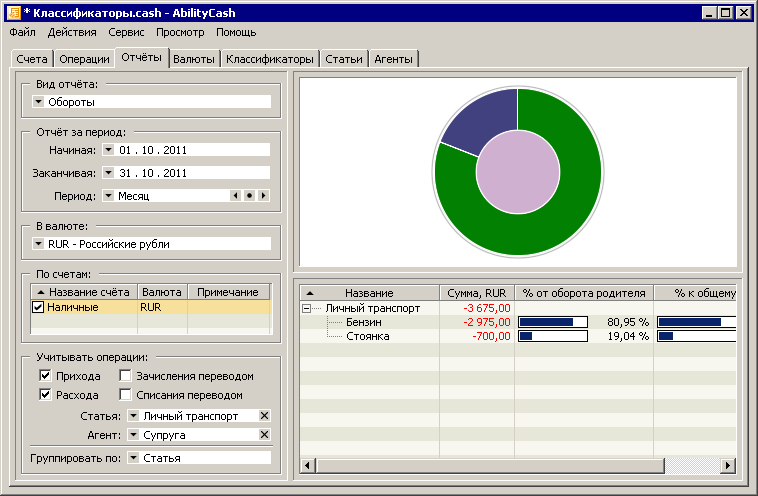Open the Вид отчёта dropdown
The image size is (758, 496).
point(38,102)
